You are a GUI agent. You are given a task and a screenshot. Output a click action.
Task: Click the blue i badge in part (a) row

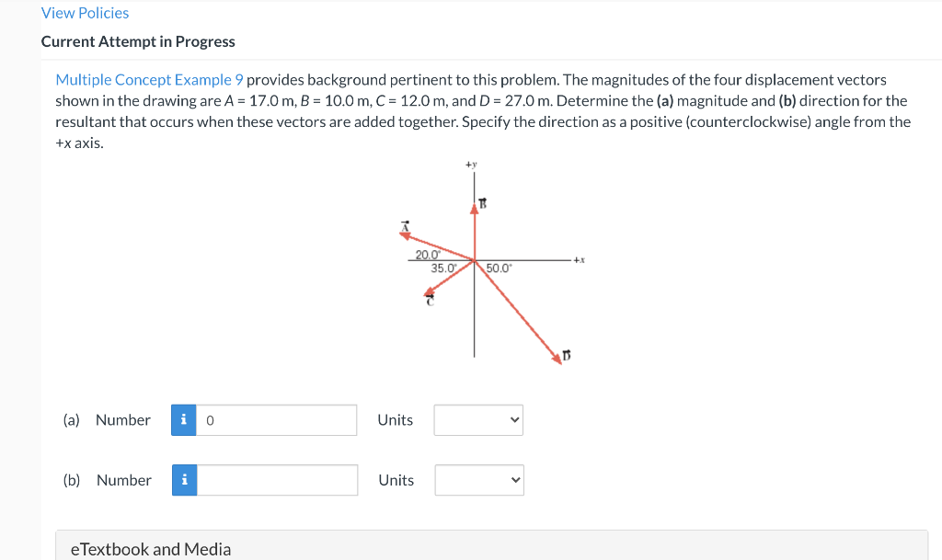[x=183, y=419]
